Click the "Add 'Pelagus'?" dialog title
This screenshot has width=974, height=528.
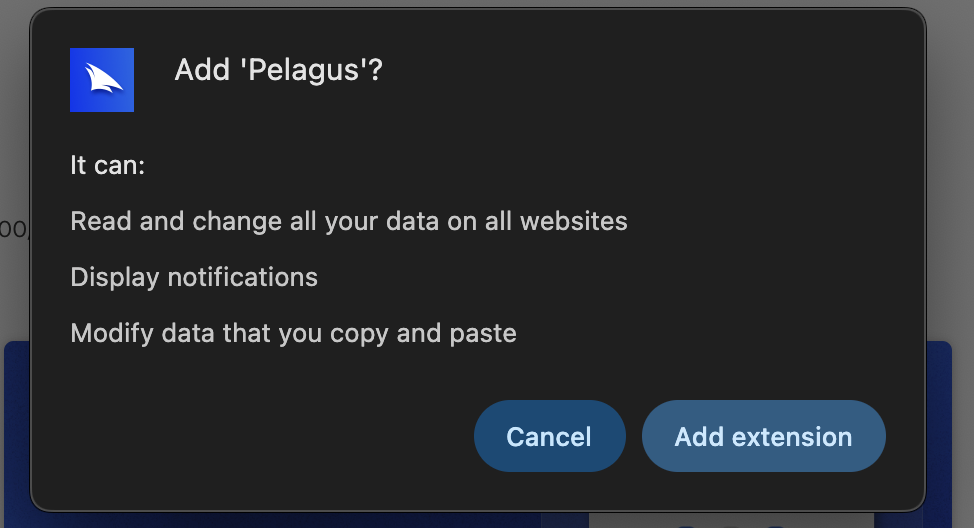click(278, 70)
